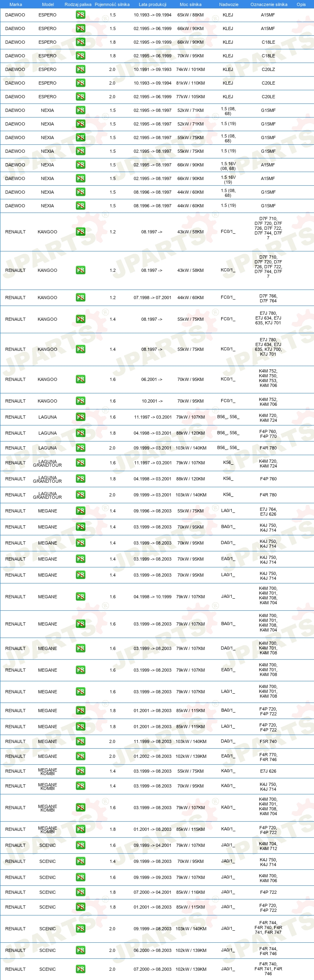Click the Lata produkcji column header

pos(153,4)
